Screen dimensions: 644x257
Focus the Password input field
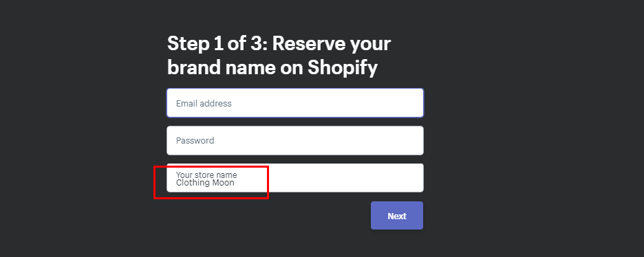pyautogui.click(x=295, y=141)
